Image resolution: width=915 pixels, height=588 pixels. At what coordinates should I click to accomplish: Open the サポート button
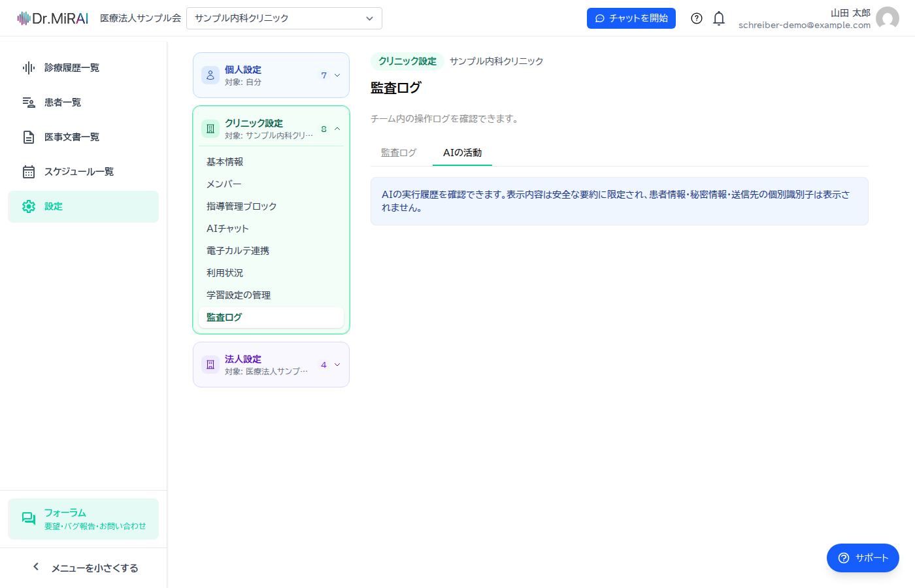[863, 558]
